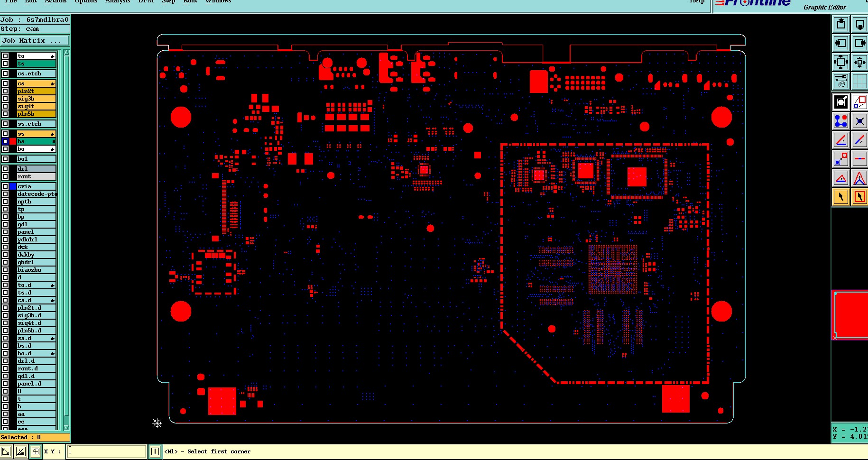Open the DFM menu

pyautogui.click(x=146, y=1)
